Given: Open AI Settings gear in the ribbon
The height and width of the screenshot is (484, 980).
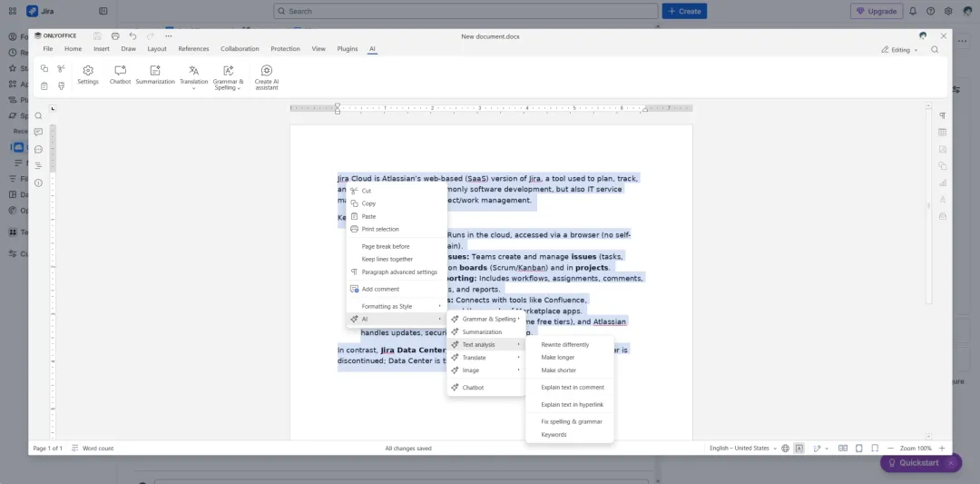Looking at the screenshot, I should pyautogui.click(x=88, y=75).
